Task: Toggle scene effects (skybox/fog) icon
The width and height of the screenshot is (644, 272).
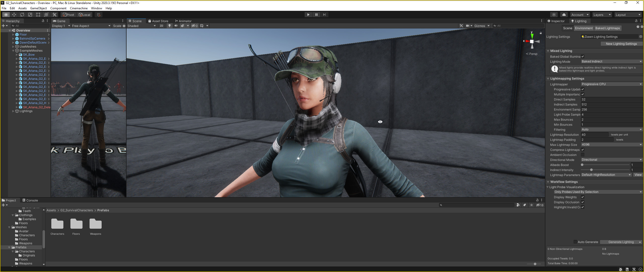Action: coord(183,26)
